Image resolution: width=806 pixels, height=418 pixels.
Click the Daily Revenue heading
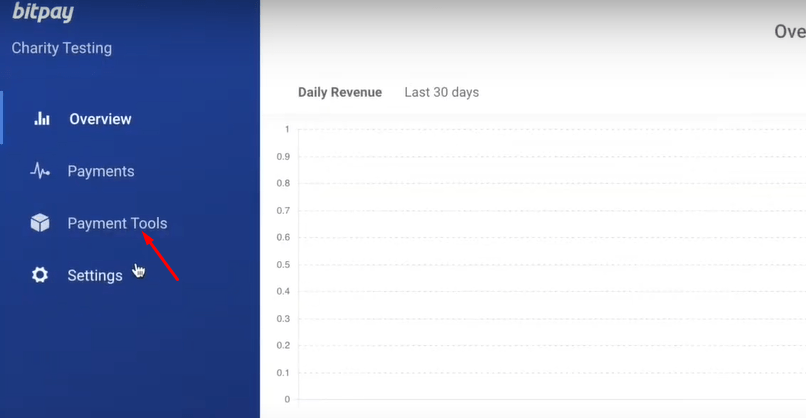click(x=340, y=92)
